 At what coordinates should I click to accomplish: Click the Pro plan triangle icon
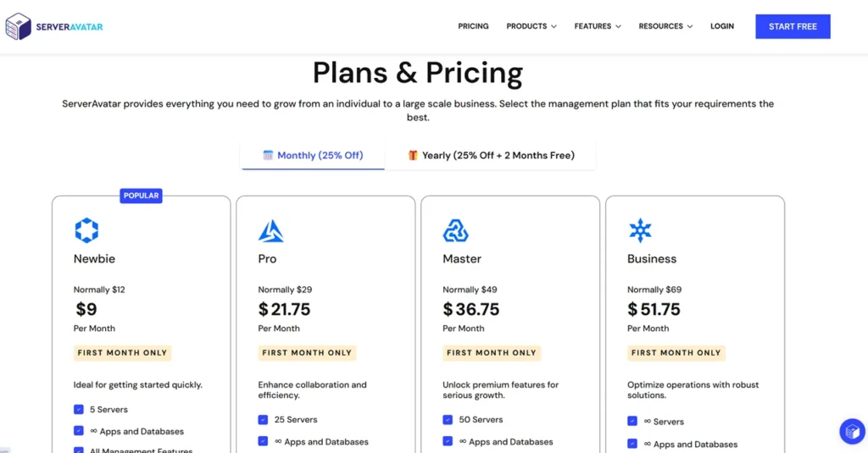pyautogui.click(x=270, y=230)
